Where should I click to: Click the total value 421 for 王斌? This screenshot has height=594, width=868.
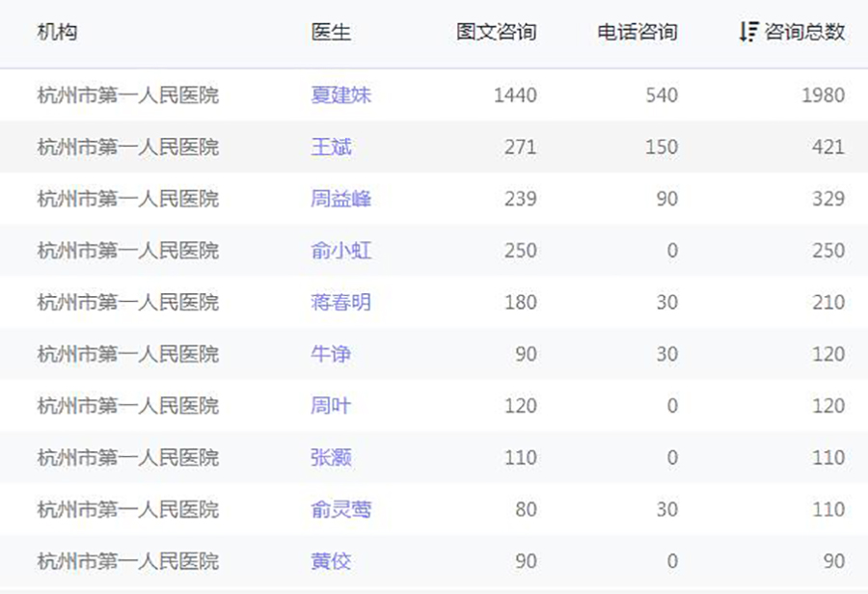(827, 148)
